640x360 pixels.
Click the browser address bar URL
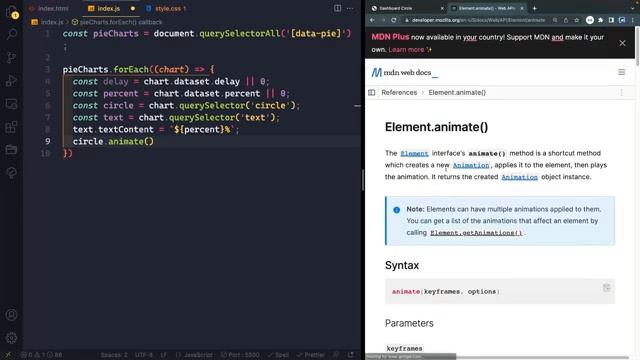tap(478, 20)
